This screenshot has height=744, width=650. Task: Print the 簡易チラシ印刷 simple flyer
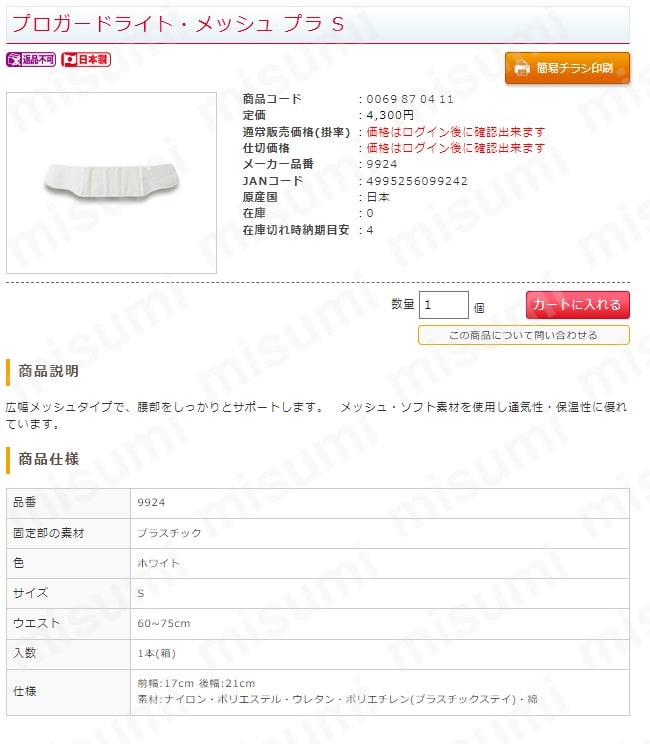[x=567, y=68]
